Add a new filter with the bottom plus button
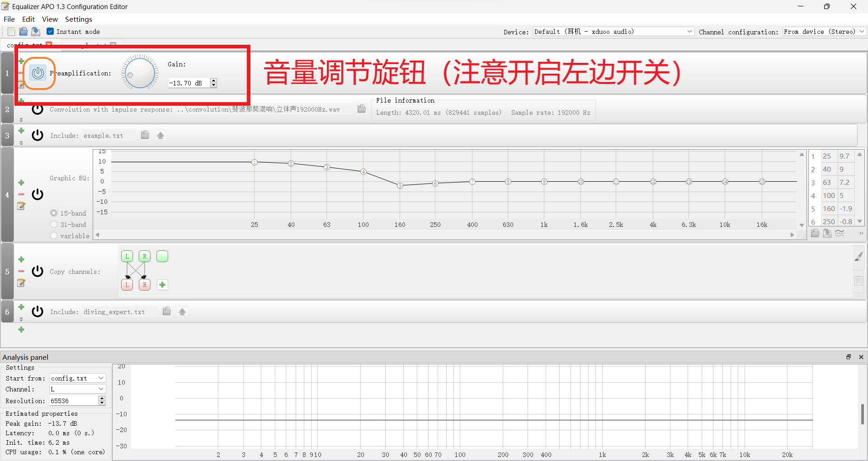The width and height of the screenshot is (868, 461). [x=21, y=329]
